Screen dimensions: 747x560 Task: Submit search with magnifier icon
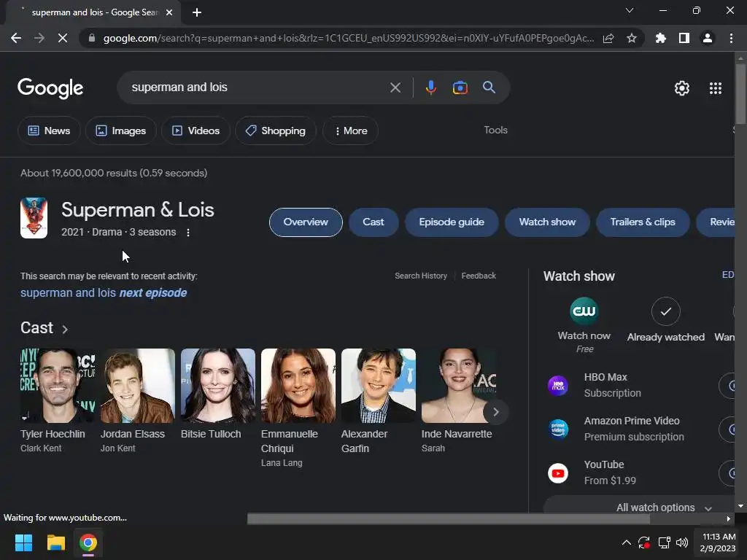click(x=489, y=87)
